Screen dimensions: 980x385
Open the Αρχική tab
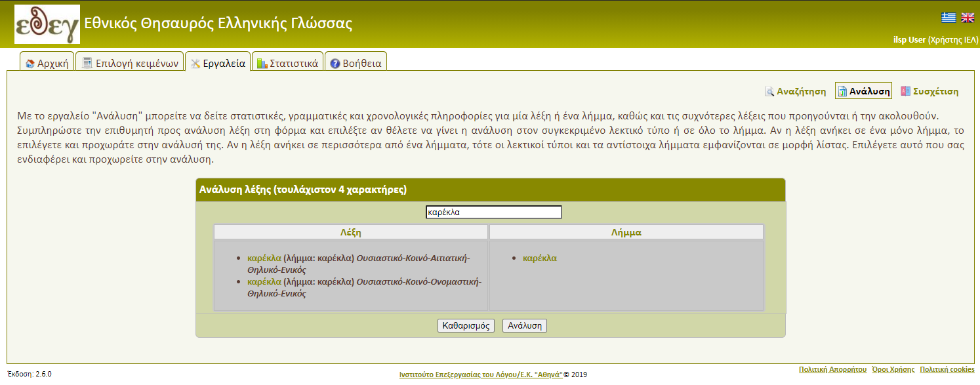(47, 64)
